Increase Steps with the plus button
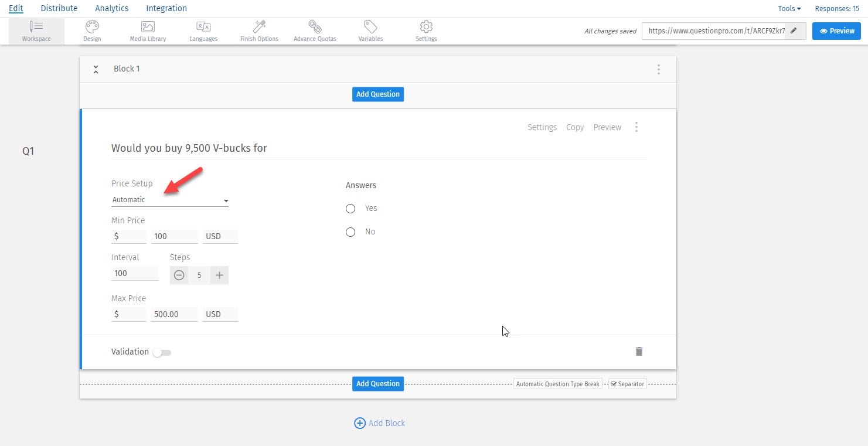This screenshot has width=868, height=446. coord(220,275)
